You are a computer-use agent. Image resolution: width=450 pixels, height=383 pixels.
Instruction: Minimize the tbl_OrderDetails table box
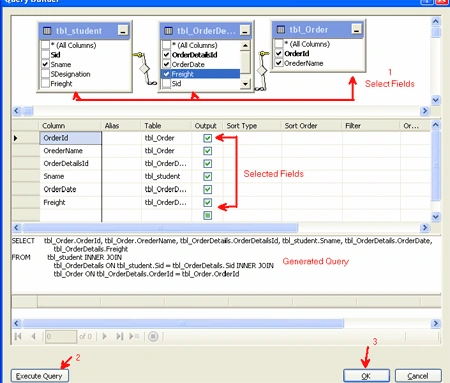(x=245, y=31)
